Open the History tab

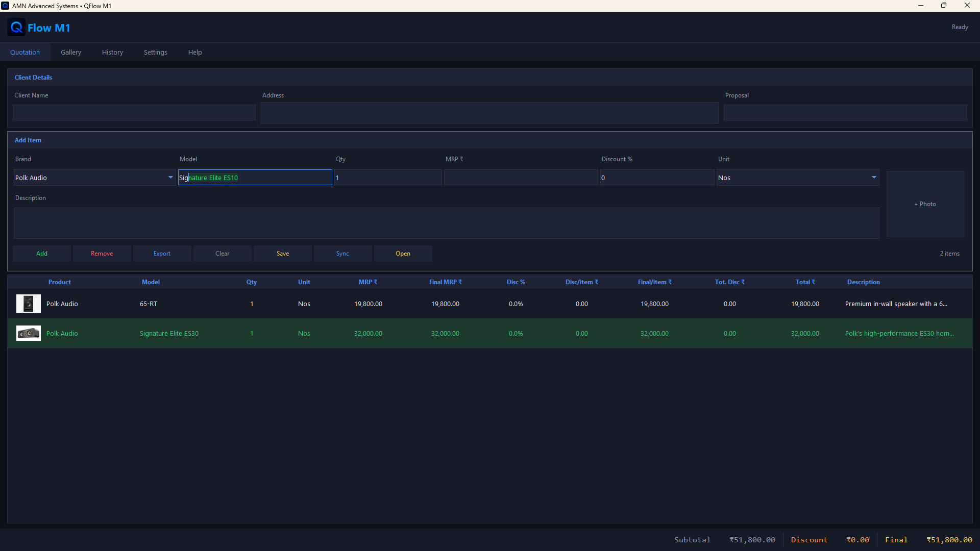click(x=112, y=52)
